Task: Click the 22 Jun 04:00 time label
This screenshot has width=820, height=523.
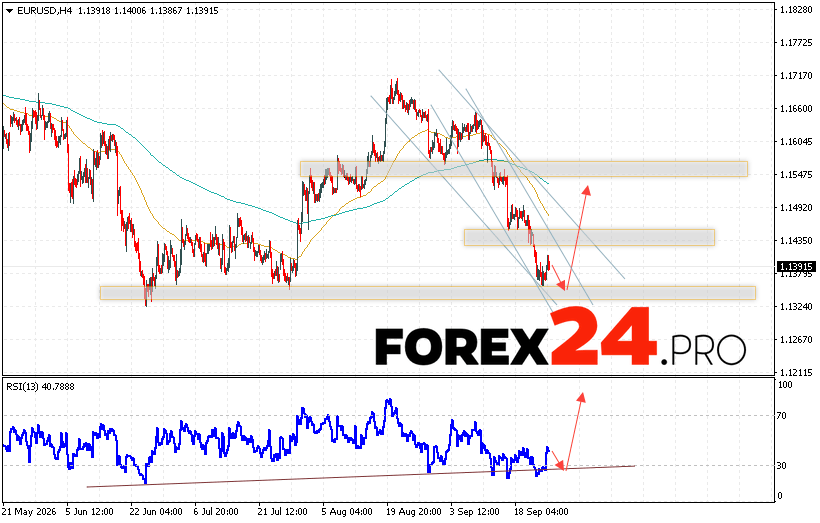Action: coord(156,511)
